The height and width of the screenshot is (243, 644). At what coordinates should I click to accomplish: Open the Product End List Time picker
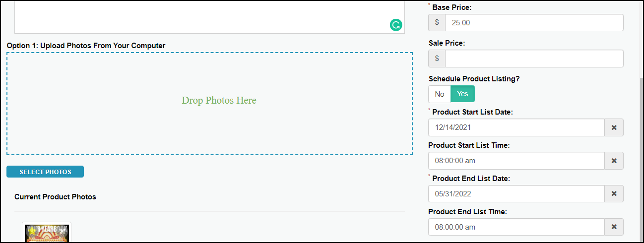coord(516,227)
